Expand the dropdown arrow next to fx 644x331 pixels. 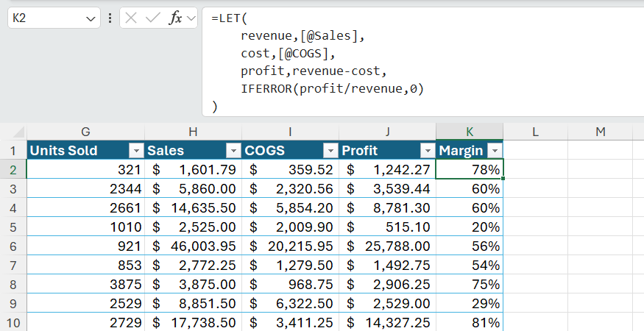point(191,18)
